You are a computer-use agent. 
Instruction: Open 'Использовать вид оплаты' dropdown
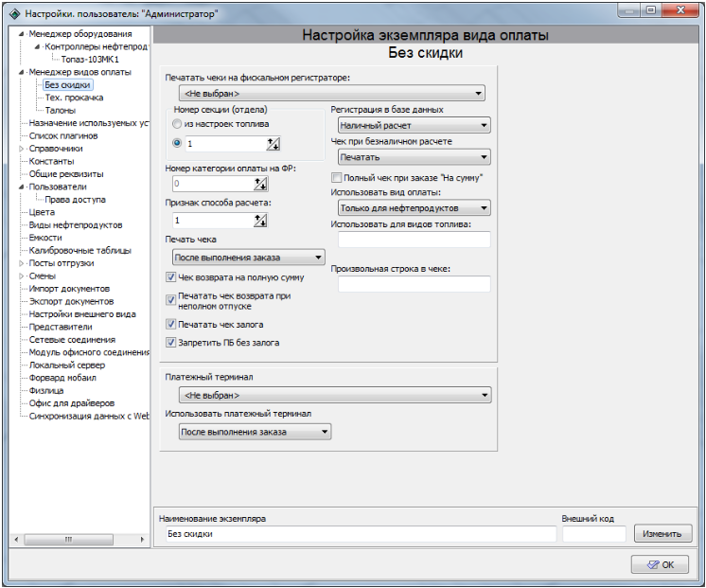[414, 208]
